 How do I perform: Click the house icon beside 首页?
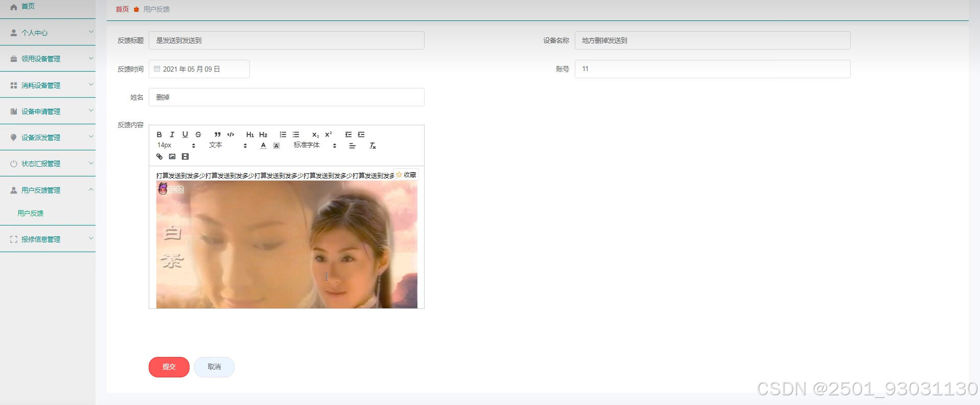14,7
